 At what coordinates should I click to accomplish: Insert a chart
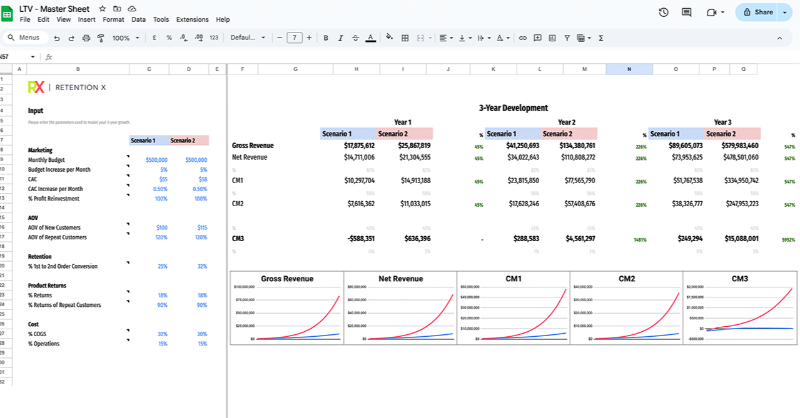coord(552,38)
